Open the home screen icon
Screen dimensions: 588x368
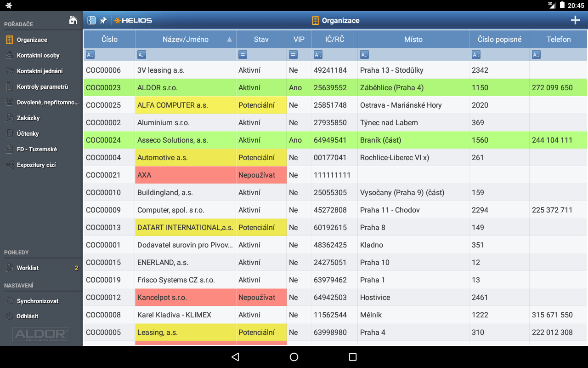click(73, 20)
